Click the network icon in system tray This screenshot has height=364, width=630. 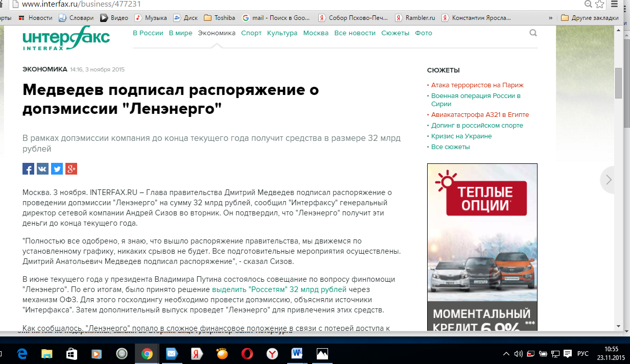pos(555,353)
